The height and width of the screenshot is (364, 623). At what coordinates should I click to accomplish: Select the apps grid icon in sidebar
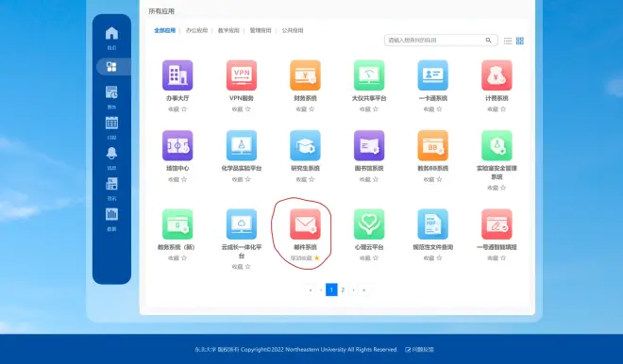111,67
